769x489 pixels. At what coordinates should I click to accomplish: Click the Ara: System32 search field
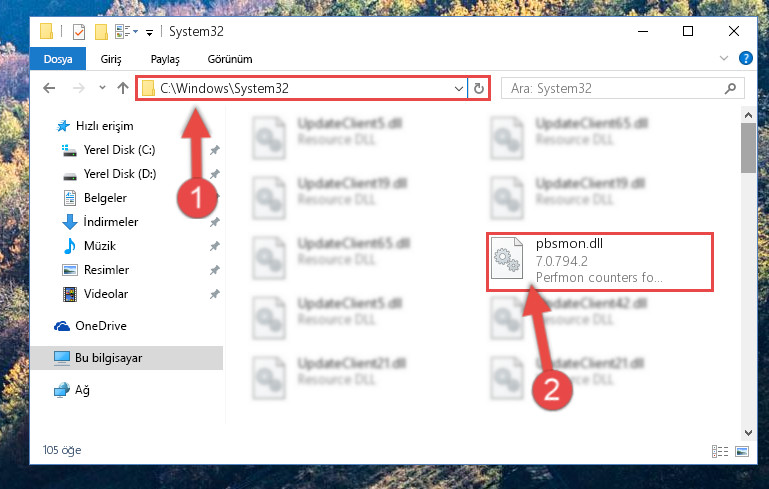pos(613,88)
